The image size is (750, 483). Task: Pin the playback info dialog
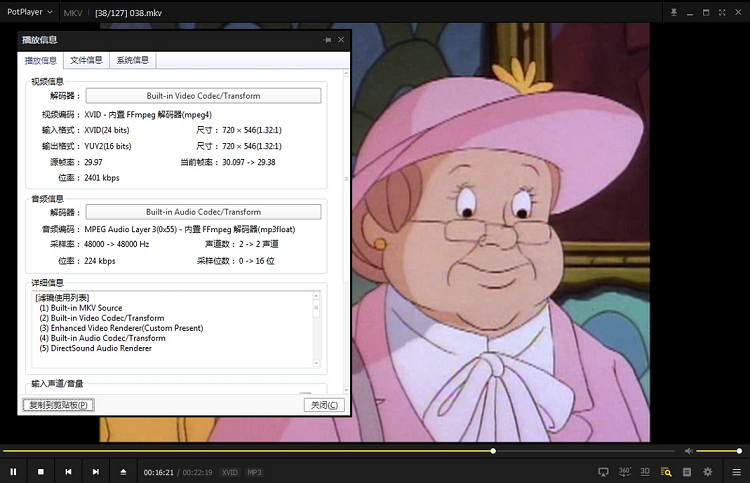pyautogui.click(x=327, y=39)
